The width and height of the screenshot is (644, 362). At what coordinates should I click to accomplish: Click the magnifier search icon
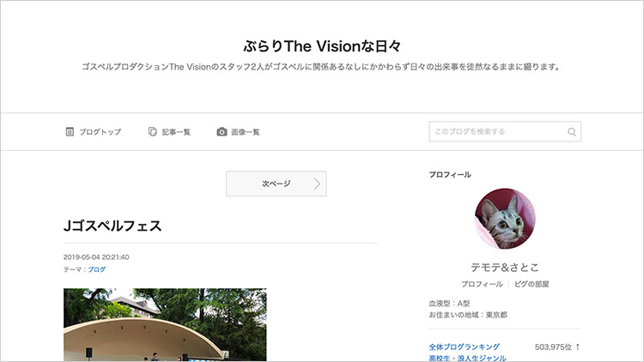coord(572,132)
